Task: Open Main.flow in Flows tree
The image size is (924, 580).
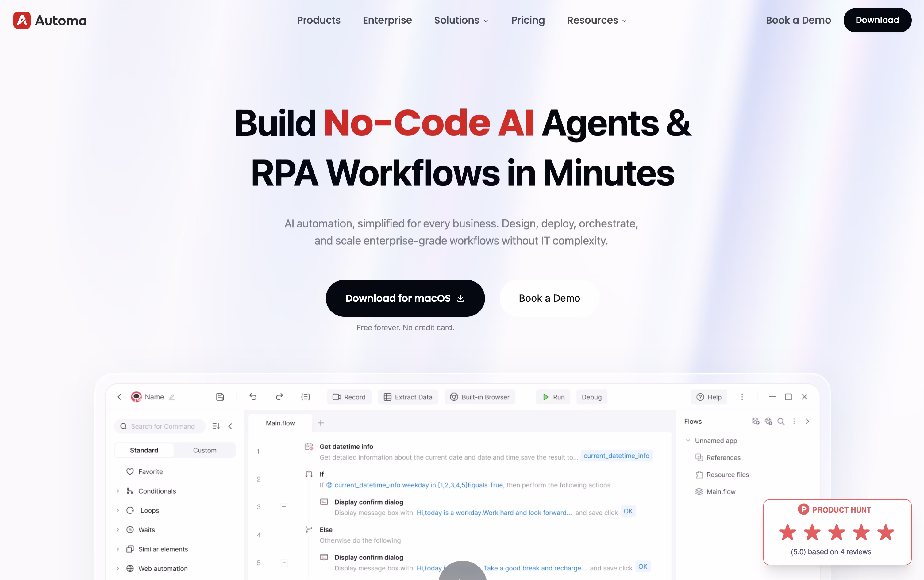Action: (x=715, y=491)
